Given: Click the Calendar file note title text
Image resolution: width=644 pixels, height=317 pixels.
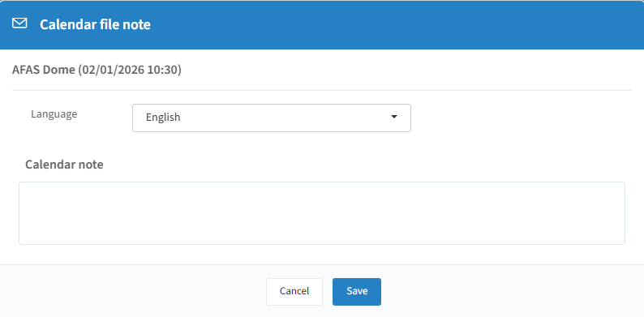Looking at the screenshot, I should click(x=95, y=24).
